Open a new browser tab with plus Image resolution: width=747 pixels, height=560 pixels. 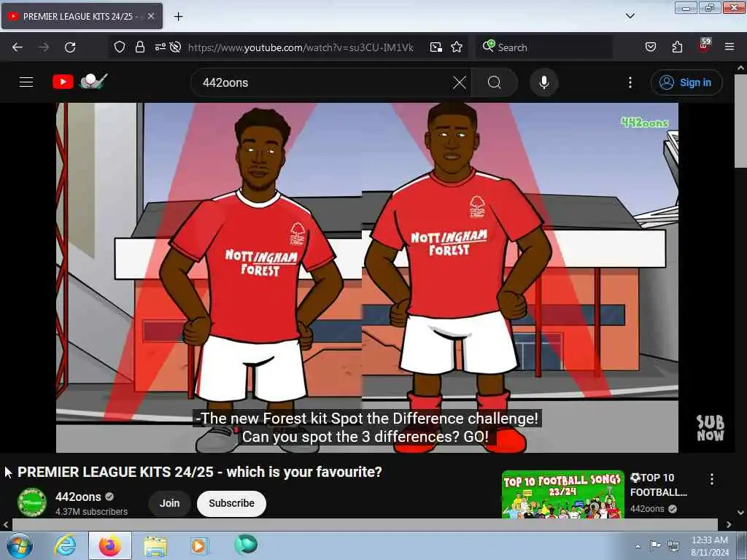pyautogui.click(x=178, y=17)
